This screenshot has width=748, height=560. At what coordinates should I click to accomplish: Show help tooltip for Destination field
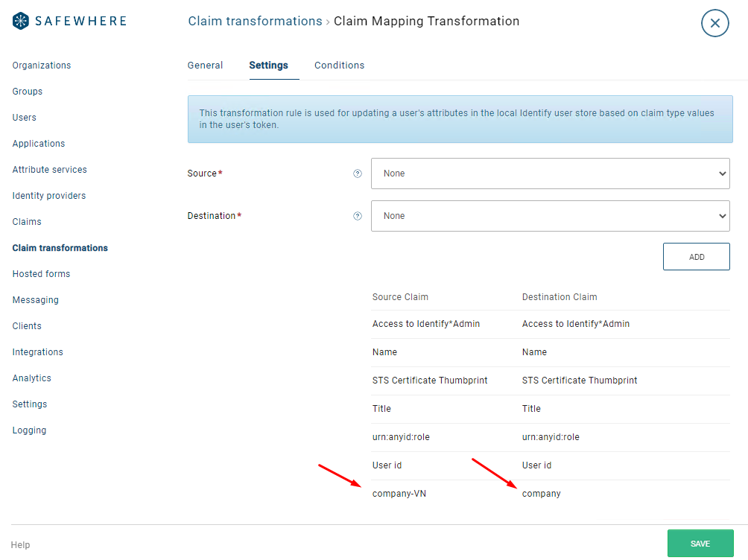(x=358, y=216)
